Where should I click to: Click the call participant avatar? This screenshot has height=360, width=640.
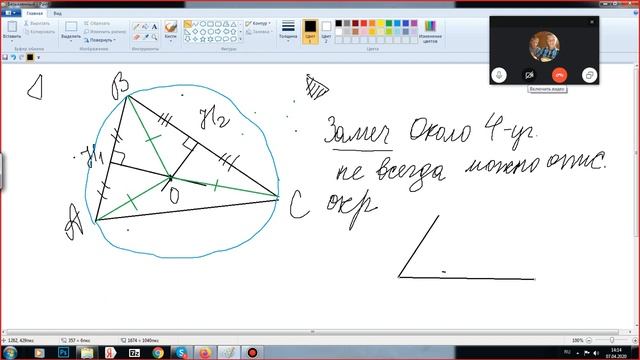click(x=544, y=47)
